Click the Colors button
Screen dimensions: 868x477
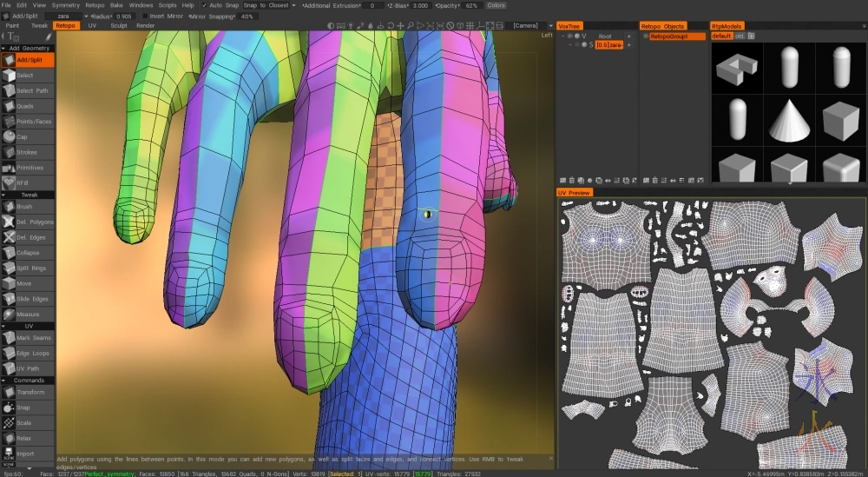(496, 5)
